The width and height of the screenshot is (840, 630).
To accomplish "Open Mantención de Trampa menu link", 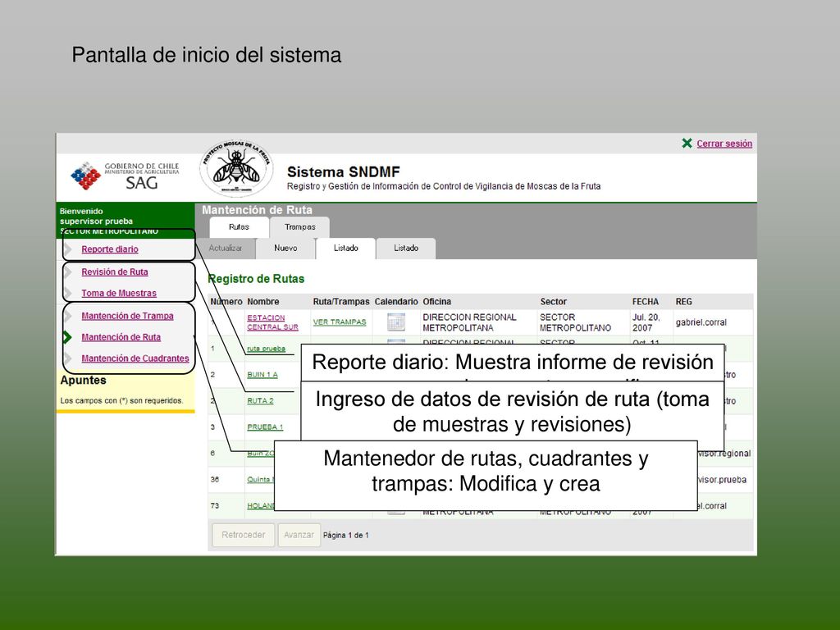I will (127, 316).
